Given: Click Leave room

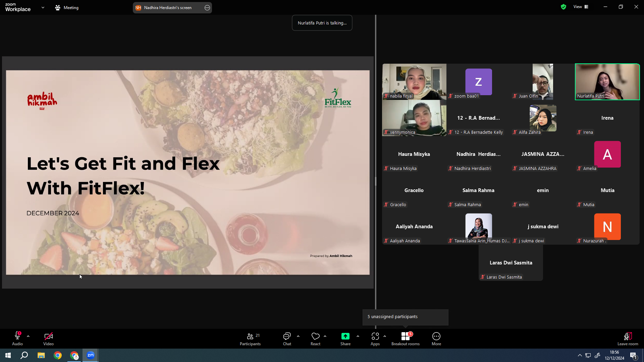Looking at the screenshot, I should 628,339.
